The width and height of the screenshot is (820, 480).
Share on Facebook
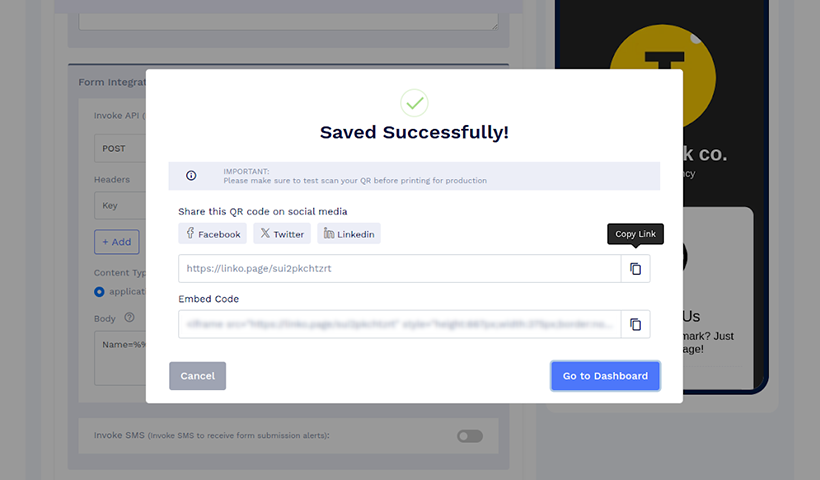coord(212,233)
